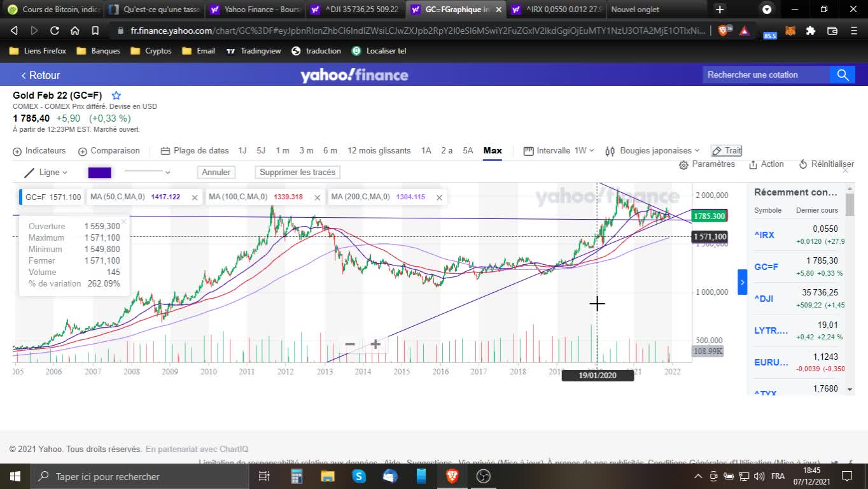Select the 2 a range
This screenshot has width=868, height=489.
coord(447,151)
